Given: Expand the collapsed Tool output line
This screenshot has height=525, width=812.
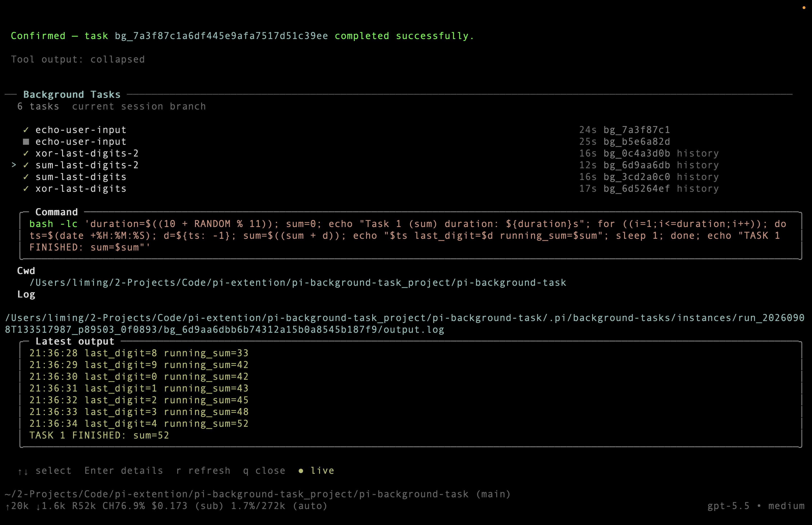Looking at the screenshot, I should point(78,59).
